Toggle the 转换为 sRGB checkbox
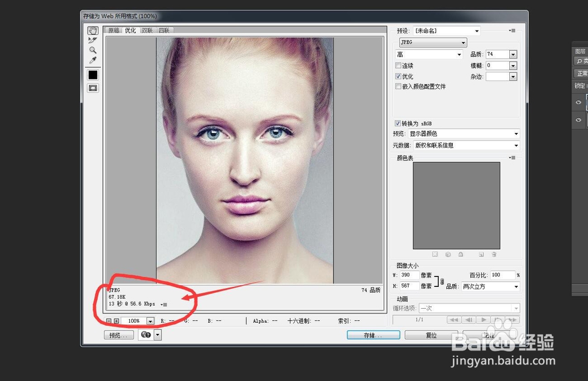588x381 pixels. point(397,123)
